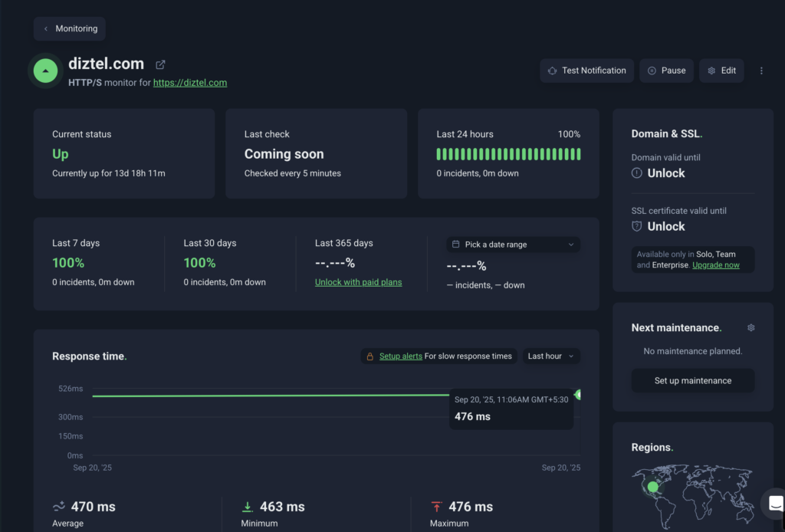This screenshot has width=785, height=532.
Task: Click the last 24 hours uptime bar
Action: pyautogui.click(x=508, y=154)
